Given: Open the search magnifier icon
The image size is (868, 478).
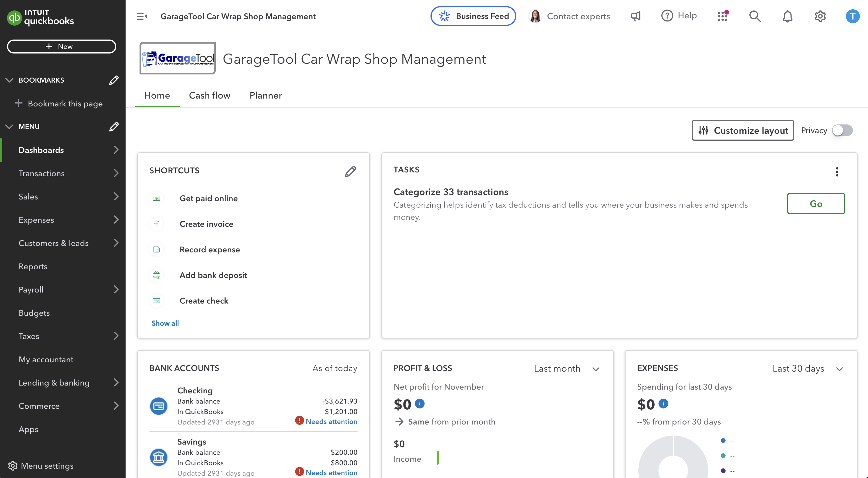Looking at the screenshot, I should coord(755,16).
